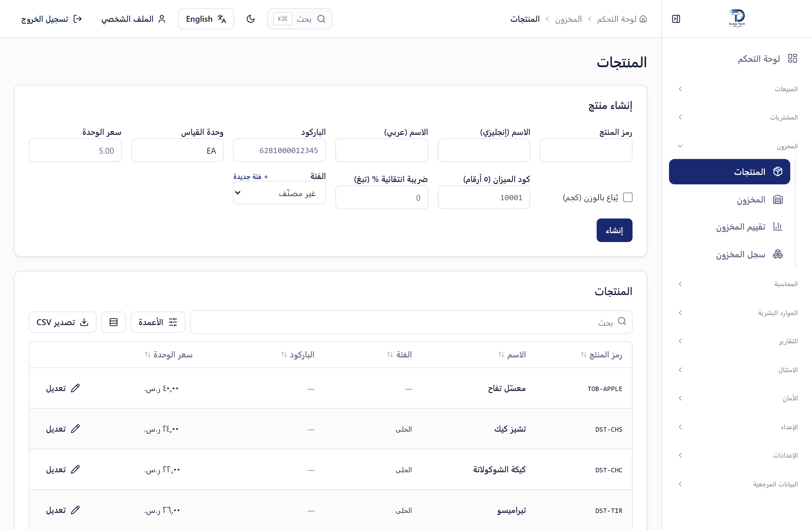Collapse the sidebar panel icon
This screenshot has width=812, height=530.
tap(676, 19)
